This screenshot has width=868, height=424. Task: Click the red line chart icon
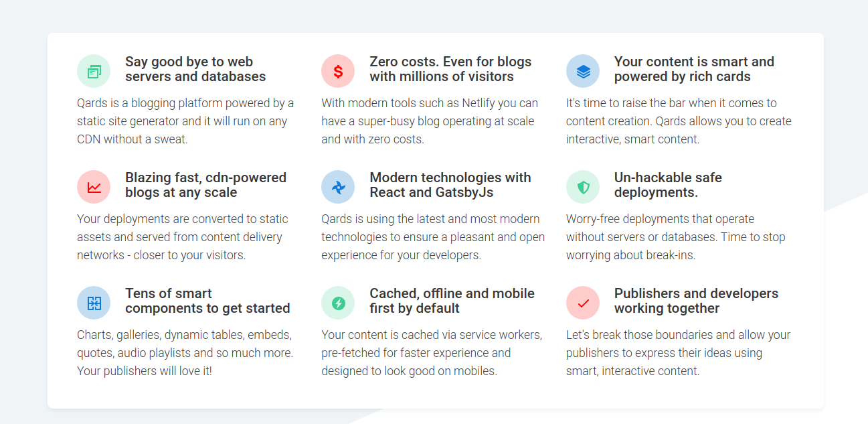(94, 187)
